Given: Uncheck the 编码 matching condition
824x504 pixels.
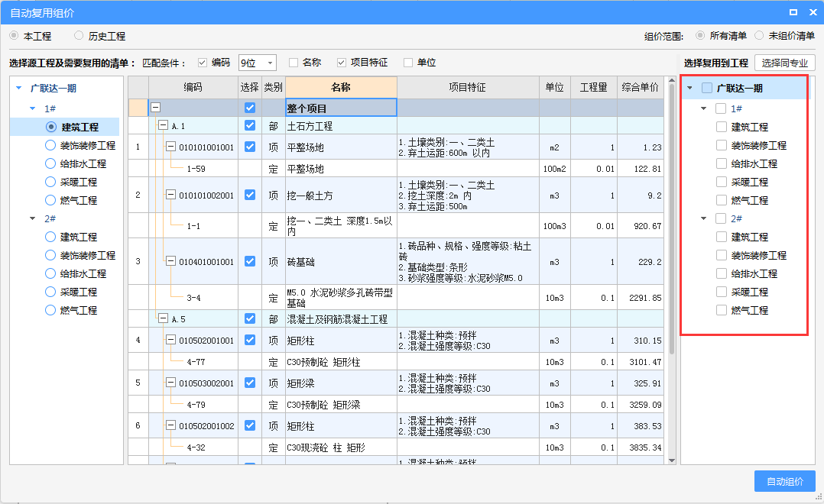Looking at the screenshot, I should click(x=200, y=62).
